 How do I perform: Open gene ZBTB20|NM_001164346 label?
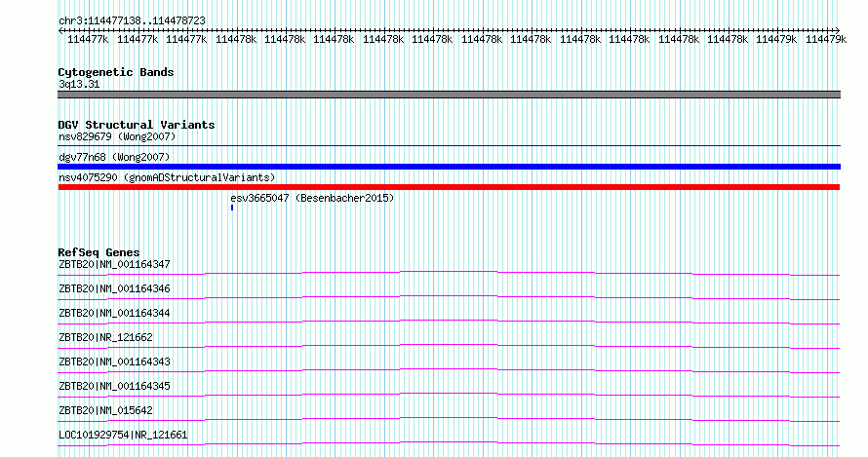[x=114, y=288]
